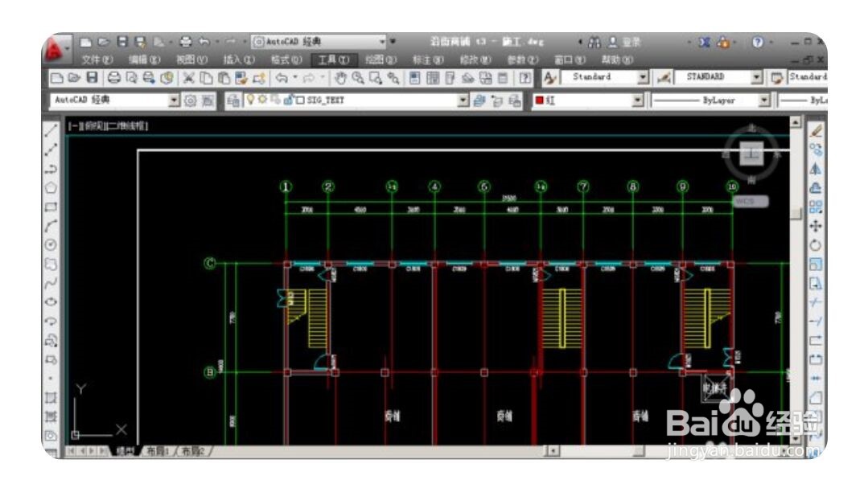Select the Spline tool
The image size is (868, 480).
pos(51,282)
